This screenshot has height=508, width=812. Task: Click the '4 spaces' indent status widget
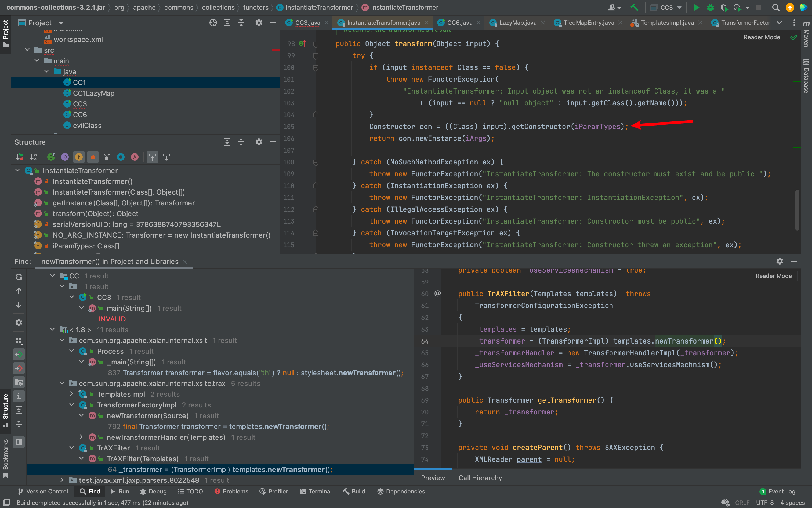[x=793, y=503]
